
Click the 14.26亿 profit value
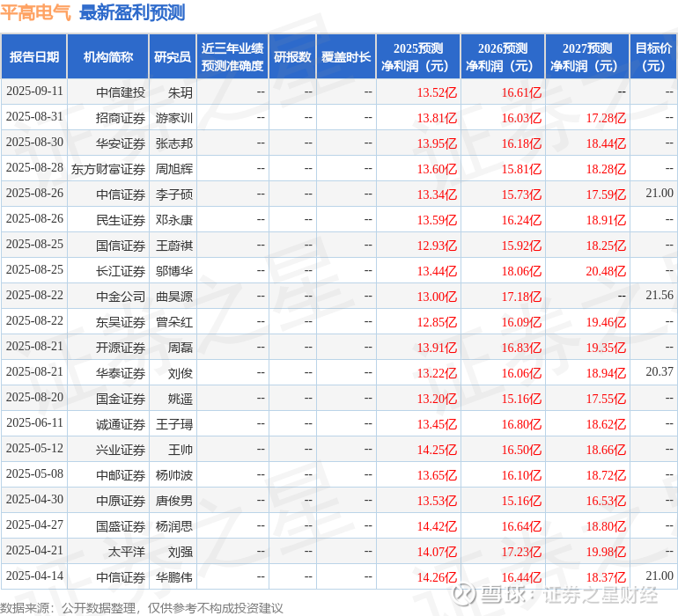click(437, 577)
